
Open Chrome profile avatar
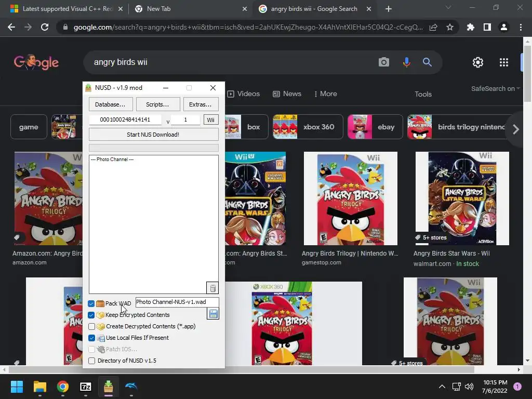(x=504, y=27)
